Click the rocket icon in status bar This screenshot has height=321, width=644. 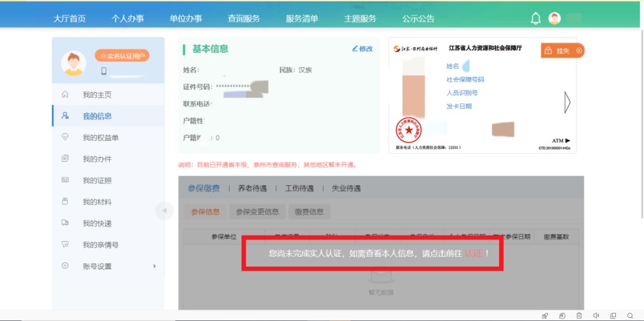(x=544, y=316)
